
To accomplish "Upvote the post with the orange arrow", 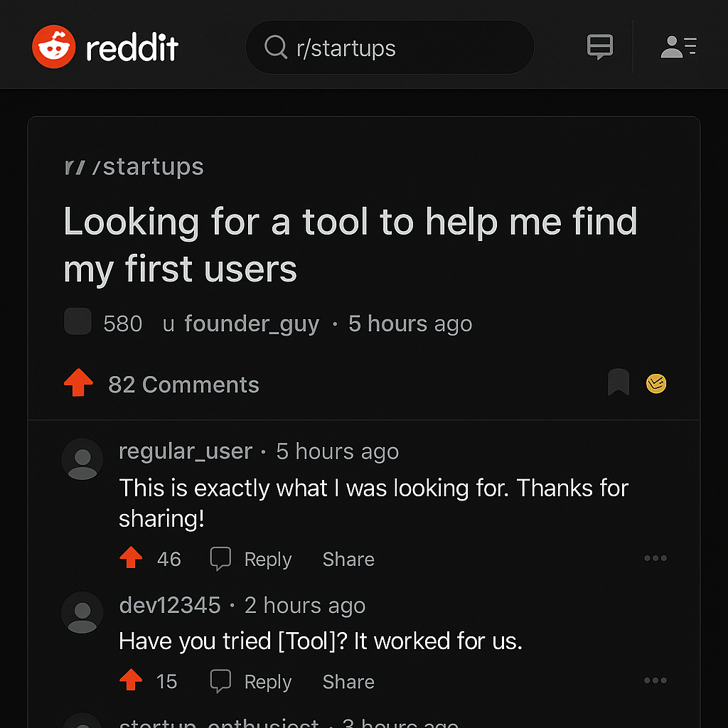I will point(77,382).
